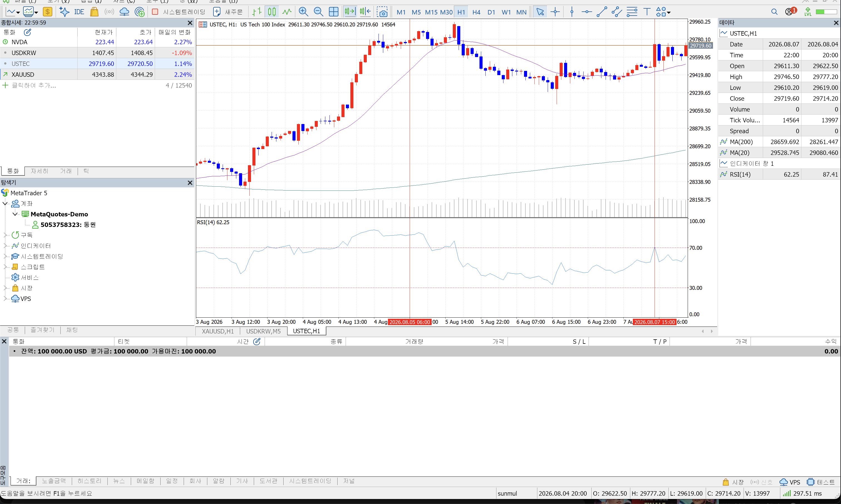This screenshot has width=841, height=504.
Task: Click the green LVL level icon
Action: pos(808,12)
